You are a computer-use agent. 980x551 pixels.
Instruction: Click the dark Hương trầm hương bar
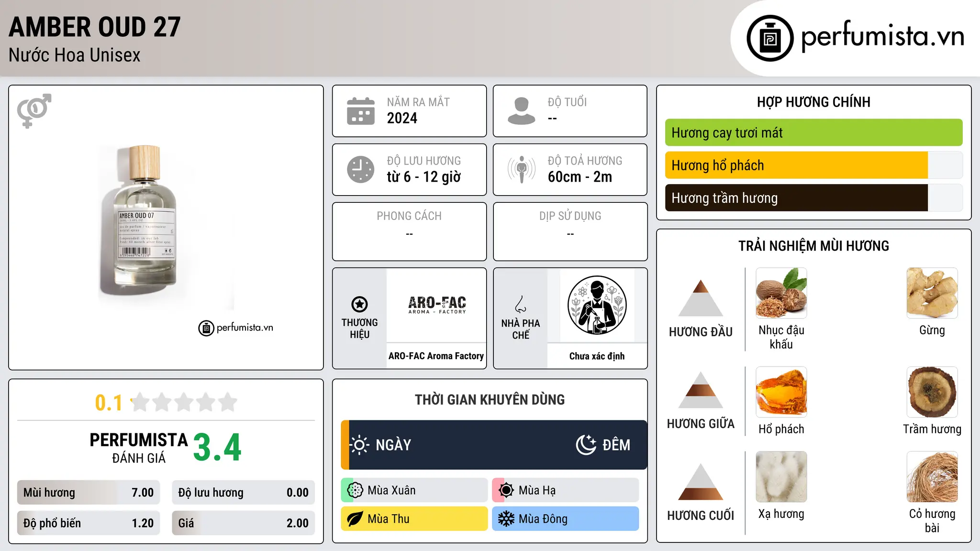[813, 198]
